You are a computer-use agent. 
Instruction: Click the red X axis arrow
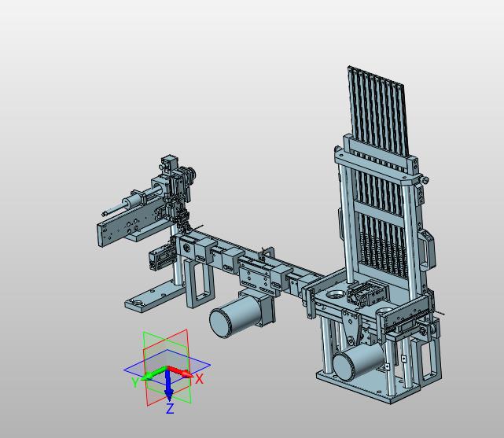click(x=181, y=372)
